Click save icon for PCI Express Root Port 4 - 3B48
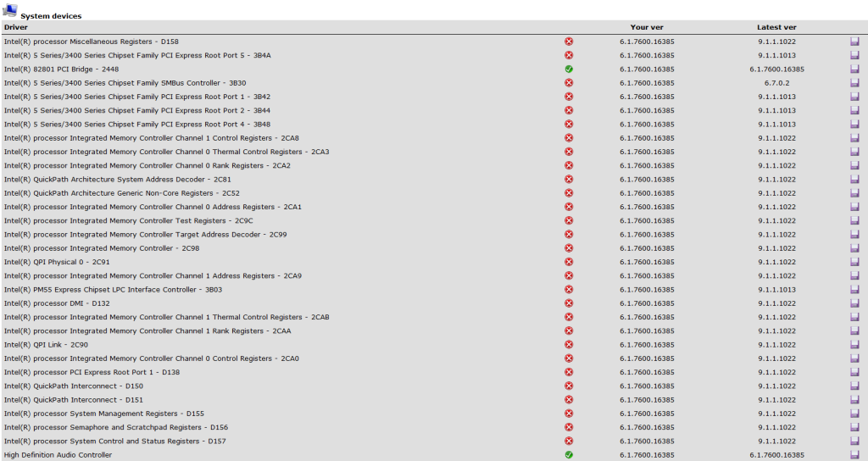868x461 pixels. [854, 125]
